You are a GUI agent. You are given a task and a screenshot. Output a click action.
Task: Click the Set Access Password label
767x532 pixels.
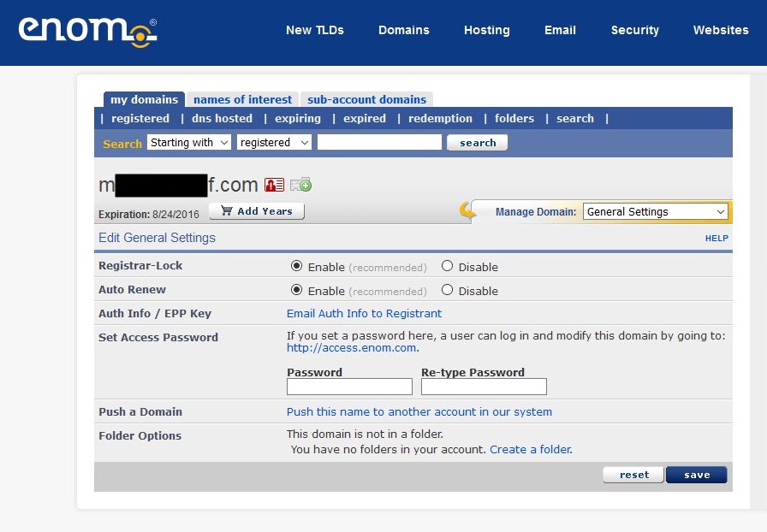[158, 337]
